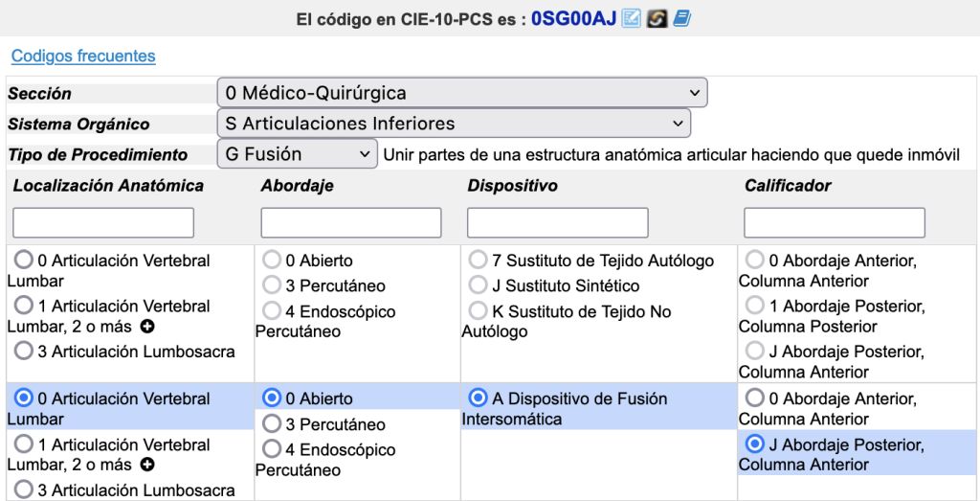The height and width of the screenshot is (501, 980).
Task: Click the black refresh arrows icon
Action: point(656,18)
